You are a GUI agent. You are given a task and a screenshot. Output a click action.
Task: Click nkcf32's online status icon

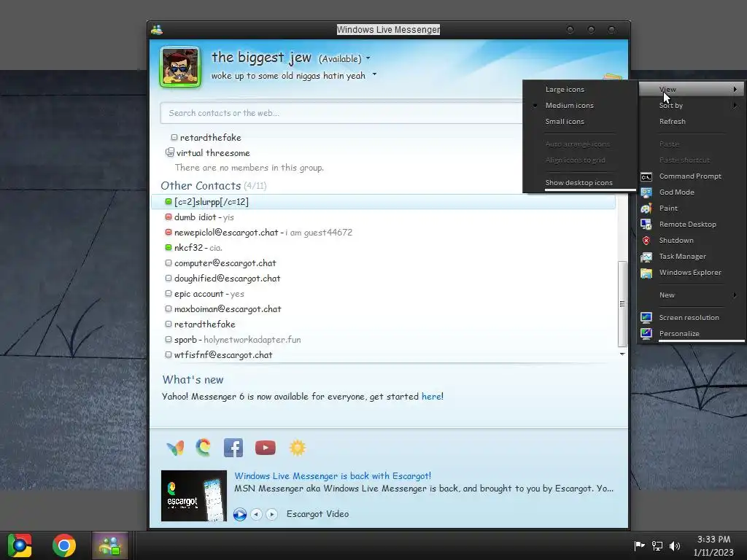click(169, 248)
